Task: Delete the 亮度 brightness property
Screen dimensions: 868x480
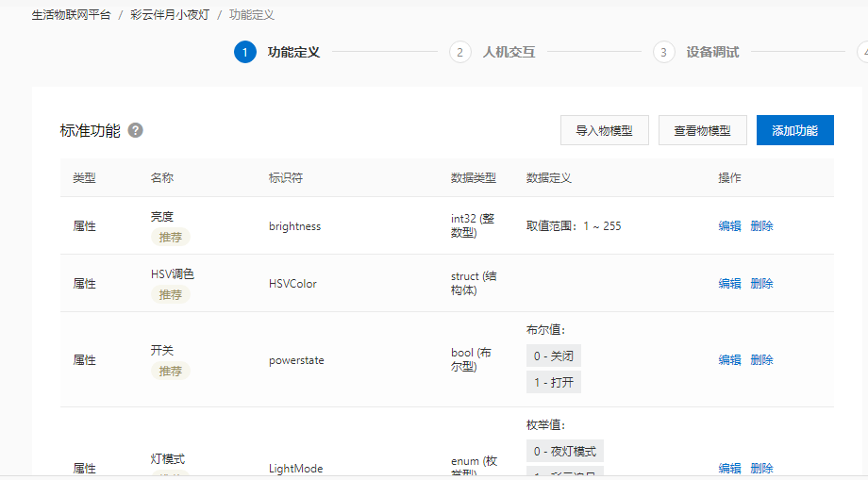Action: pyautogui.click(x=761, y=225)
